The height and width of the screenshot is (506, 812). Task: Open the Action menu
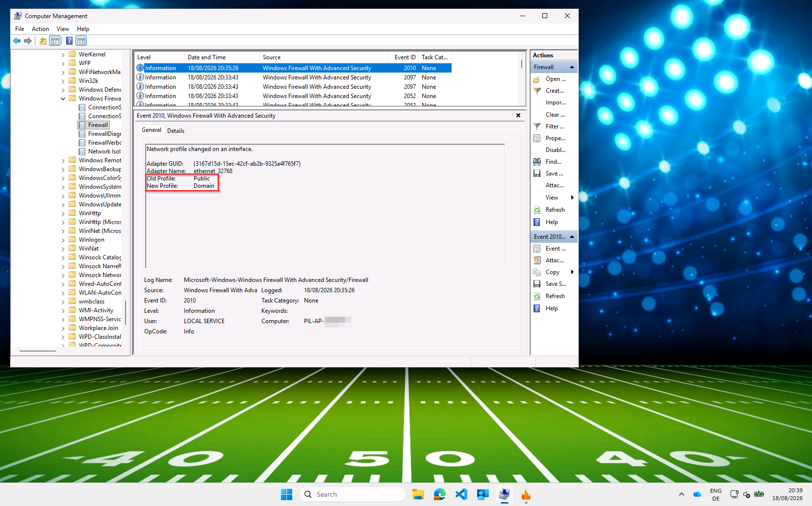coord(40,29)
